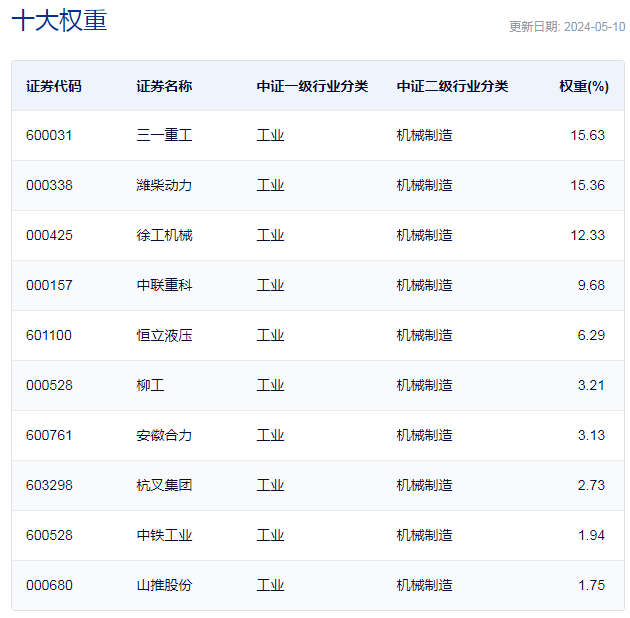This screenshot has height=618, width=630.
Task: Click weight value 6.29
Action: point(591,336)
